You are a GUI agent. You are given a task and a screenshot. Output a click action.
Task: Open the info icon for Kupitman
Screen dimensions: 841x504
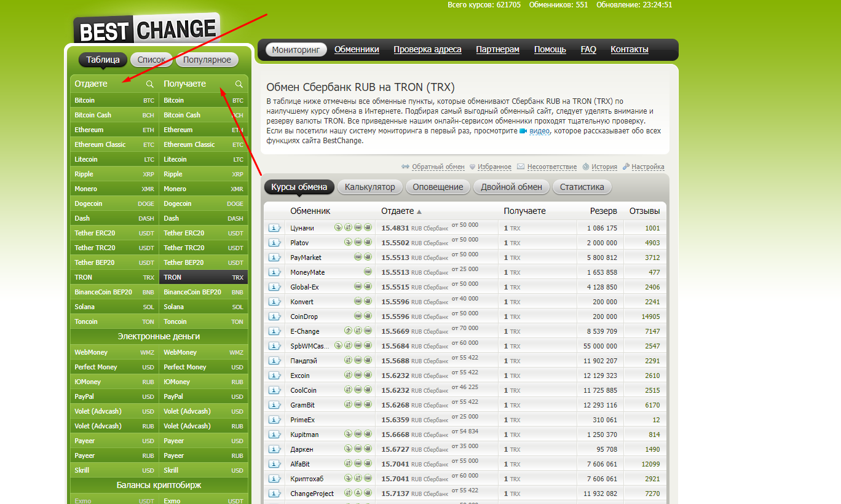click(274, 435)
